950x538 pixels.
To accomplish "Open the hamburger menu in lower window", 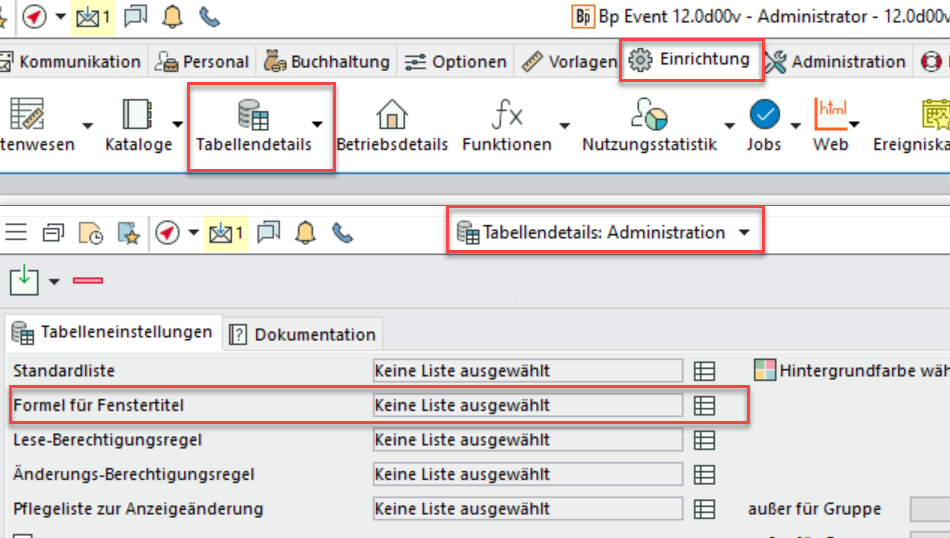I will coord(16,233).
